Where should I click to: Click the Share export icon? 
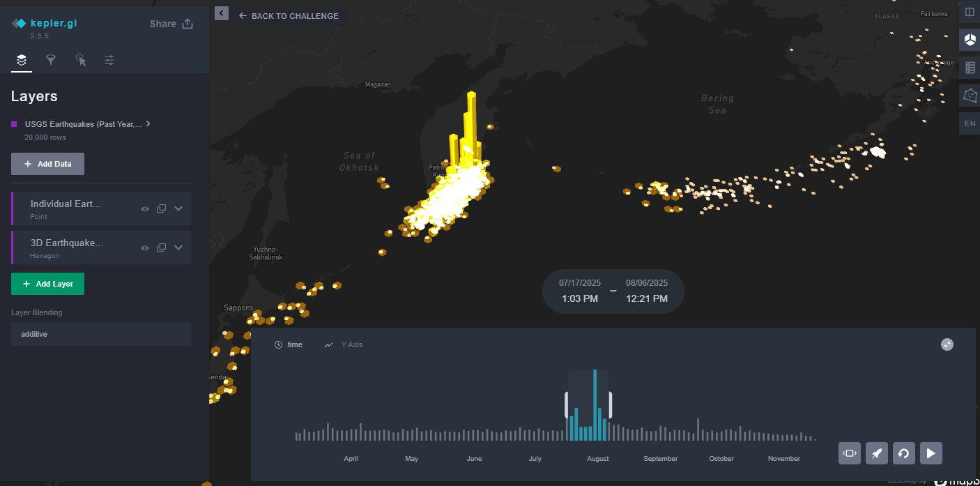tap(187, 24)
